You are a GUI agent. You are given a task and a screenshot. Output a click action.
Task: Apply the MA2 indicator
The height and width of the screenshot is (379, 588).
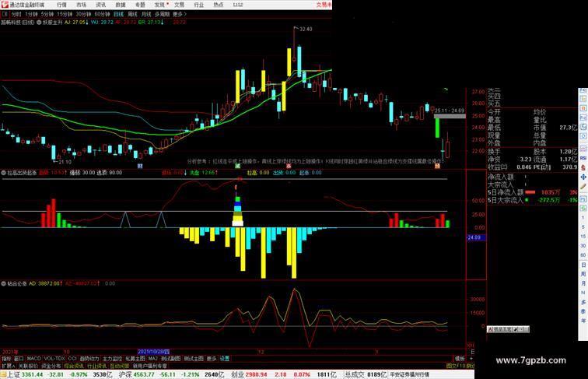pyautogui.click(x=153, y=359)
